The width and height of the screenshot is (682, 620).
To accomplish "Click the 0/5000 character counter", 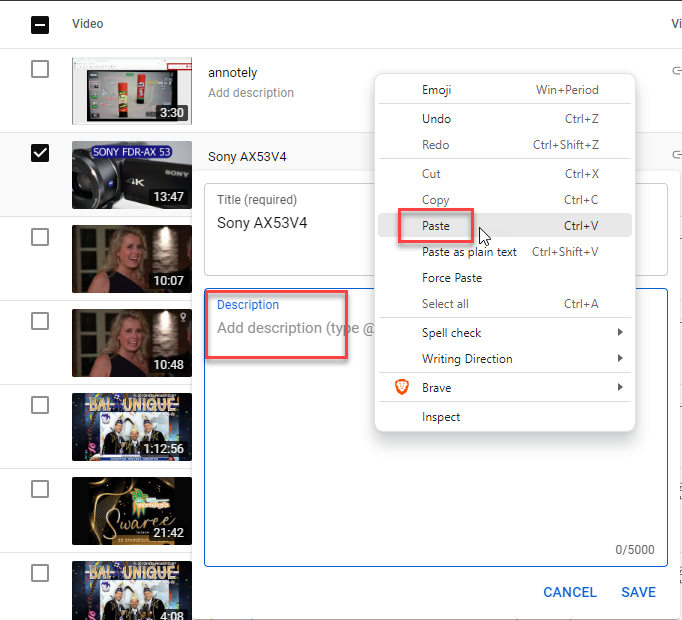I will point(635,550).
